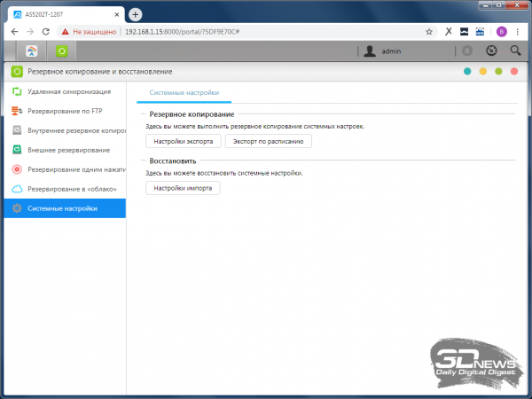Open Внутреннее резервное копирование section
532x399 pixels.
pyautogui.click(x=71, y=130)
